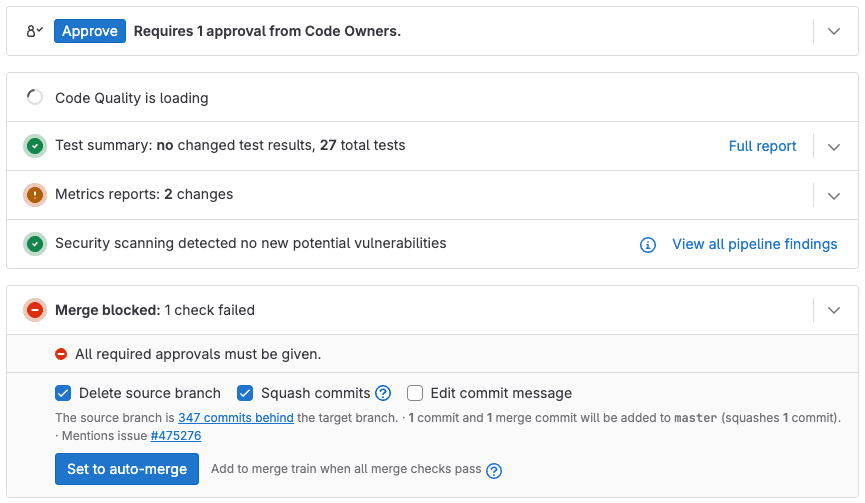This screenshot has height=503, width=865.
Task: Click the green Test summary status icon
Action: (35, 146)
